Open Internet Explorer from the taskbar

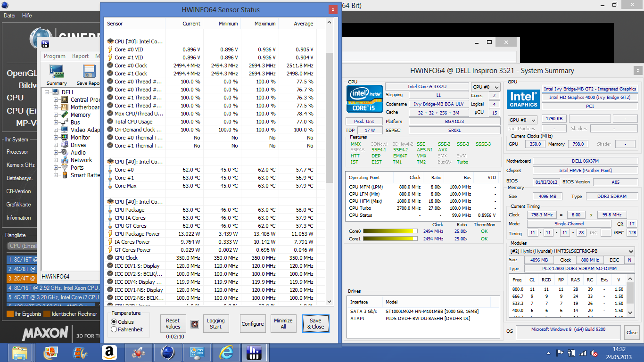(226, 353)
